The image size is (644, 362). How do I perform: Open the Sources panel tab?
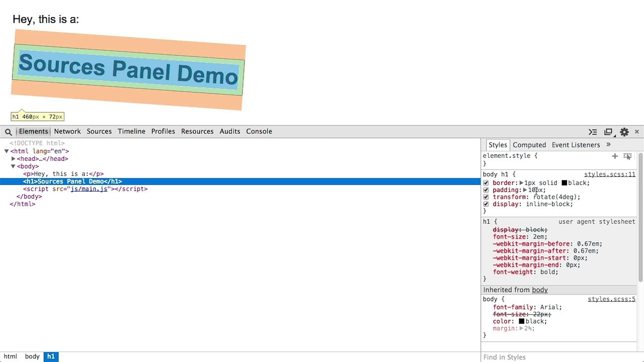[x=99, y=132]
